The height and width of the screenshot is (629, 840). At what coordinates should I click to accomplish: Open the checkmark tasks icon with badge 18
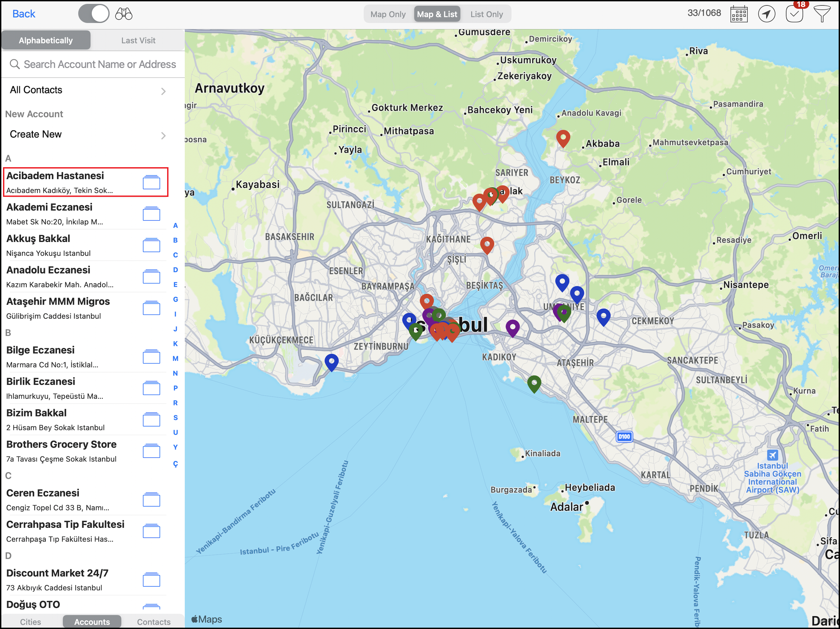tap(794, 14)
